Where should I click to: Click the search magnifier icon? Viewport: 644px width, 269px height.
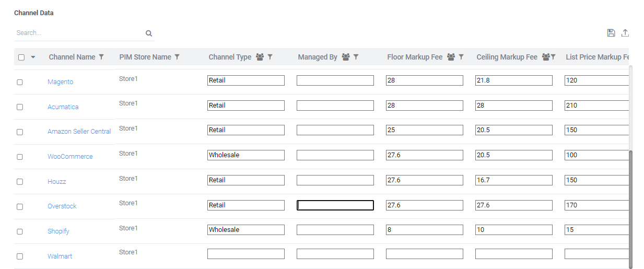pos(149,33)
